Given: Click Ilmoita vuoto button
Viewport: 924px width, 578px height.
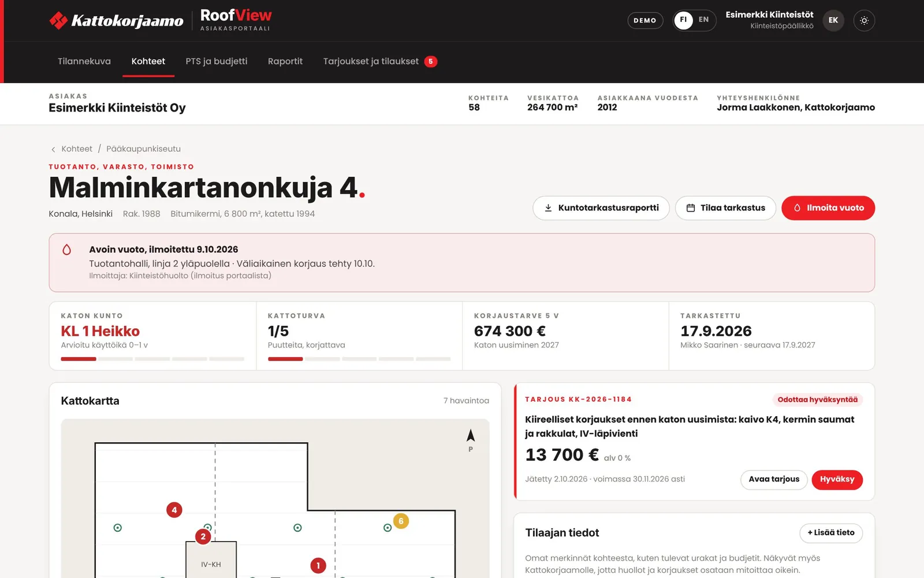Looking at the screenshot, I should tap(828, 208).
